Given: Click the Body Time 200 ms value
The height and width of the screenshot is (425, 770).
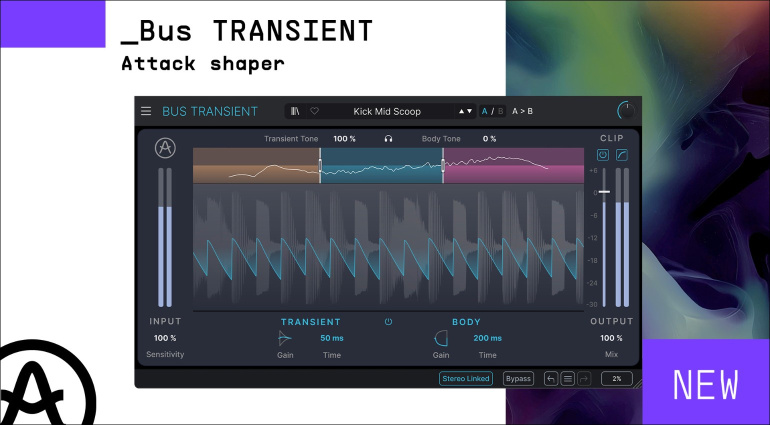Looking at the screenshot, I should [x=487, y=338].
